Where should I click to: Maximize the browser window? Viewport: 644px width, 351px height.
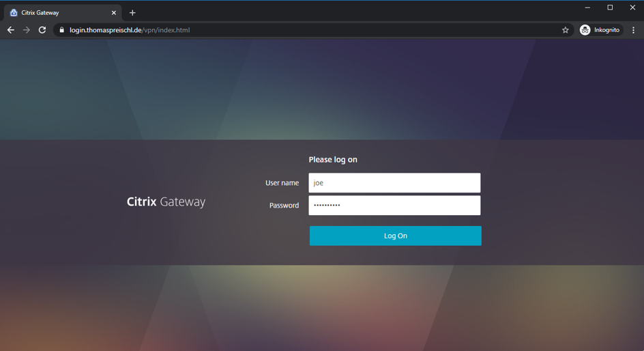coord(610,8)
